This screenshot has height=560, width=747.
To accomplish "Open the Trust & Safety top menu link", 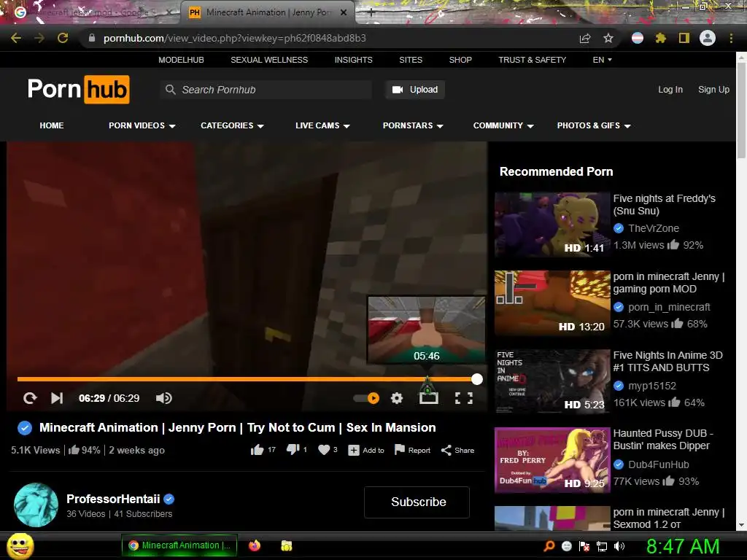I will pos(532,60).
